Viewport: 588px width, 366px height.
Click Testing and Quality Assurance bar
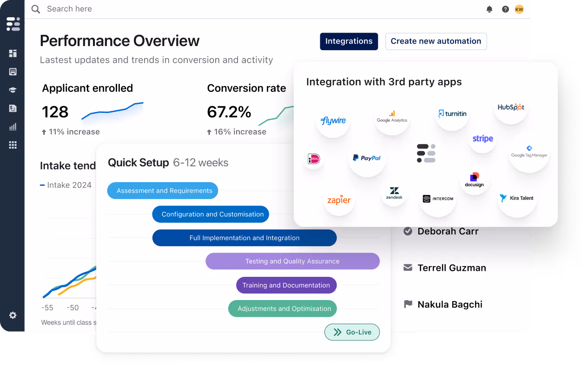292,261
